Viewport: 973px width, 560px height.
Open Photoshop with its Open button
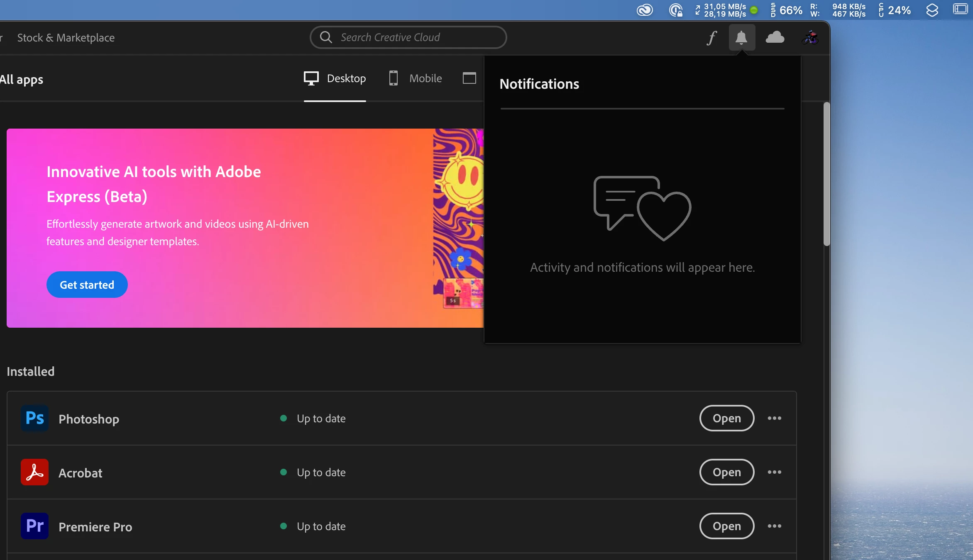pyautogui.click(x=726, y=418)
